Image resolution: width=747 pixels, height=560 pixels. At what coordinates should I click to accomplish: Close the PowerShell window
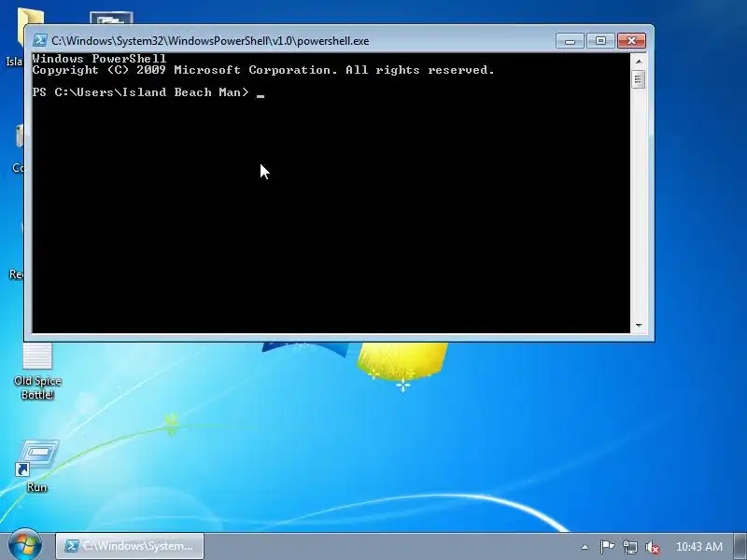[632, 41]
